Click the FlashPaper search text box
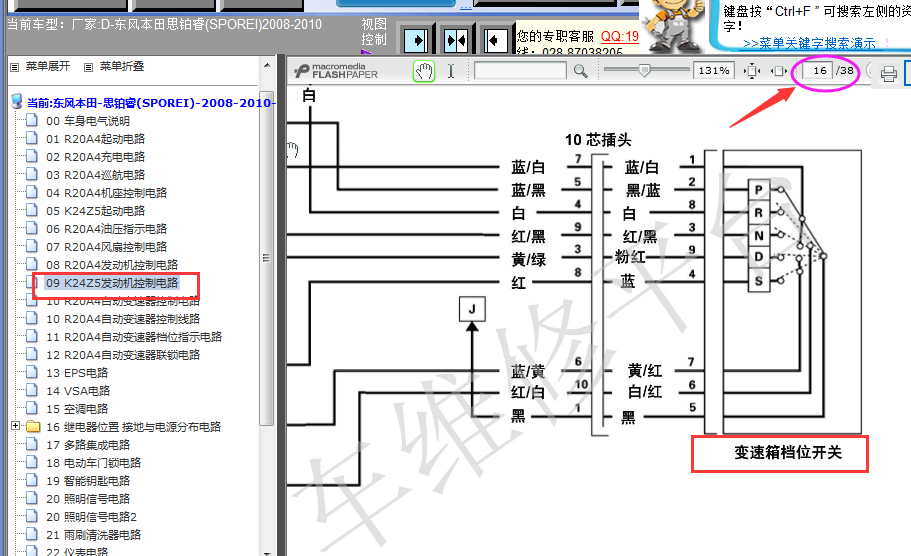Image resolution: width=911 pixels, height=556 pixels. [520, 71]
